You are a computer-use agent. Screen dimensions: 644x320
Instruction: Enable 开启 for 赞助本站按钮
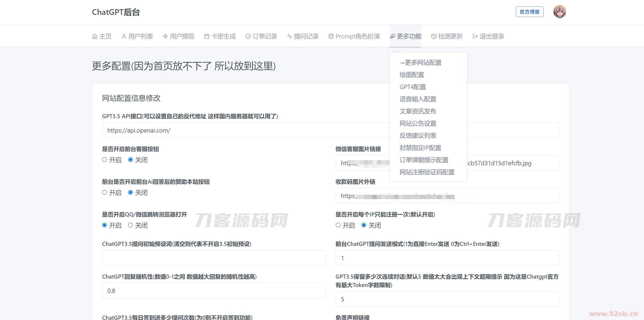104,193
